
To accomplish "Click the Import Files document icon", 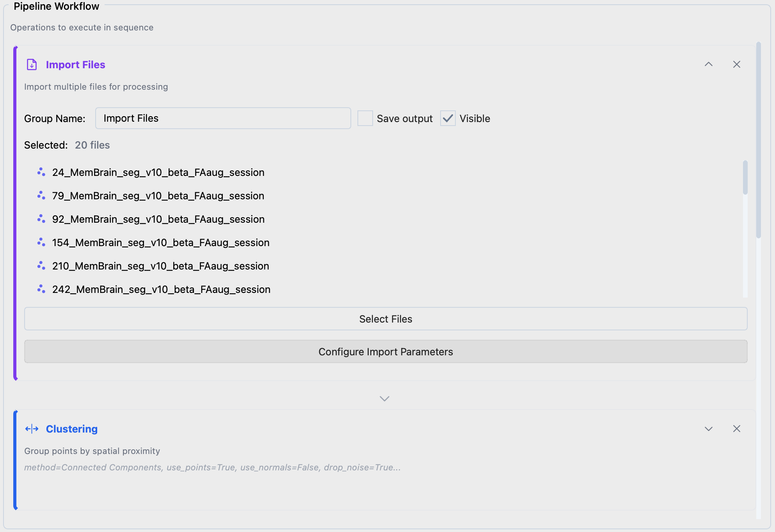I will [x=32, y=64].
